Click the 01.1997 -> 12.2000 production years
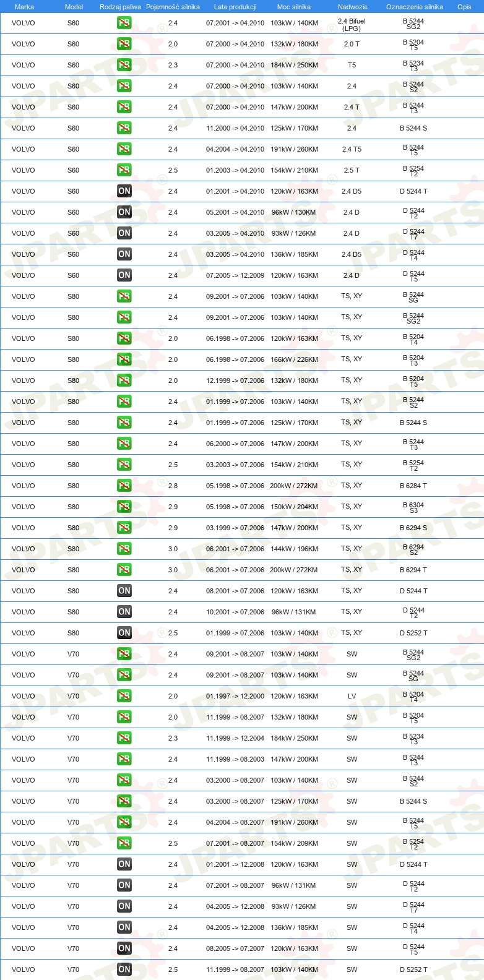 [x=235, y=696]
